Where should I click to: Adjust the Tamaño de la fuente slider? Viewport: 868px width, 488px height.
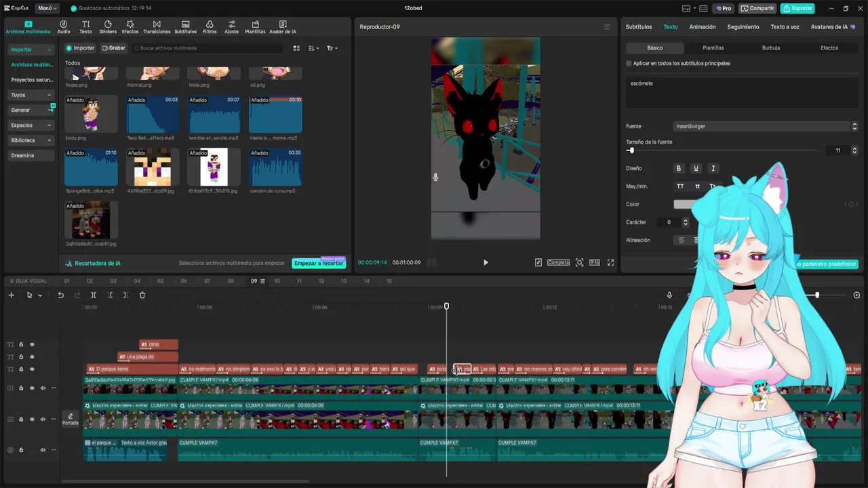tap(631, 150)
